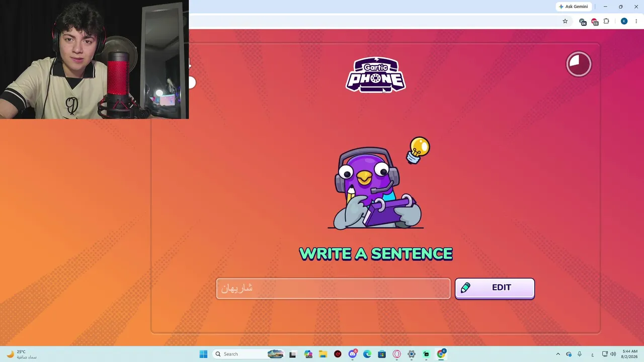Open the Chrome extensions puzzle icon
Screen dimensions: 644x362
[606, 21]
